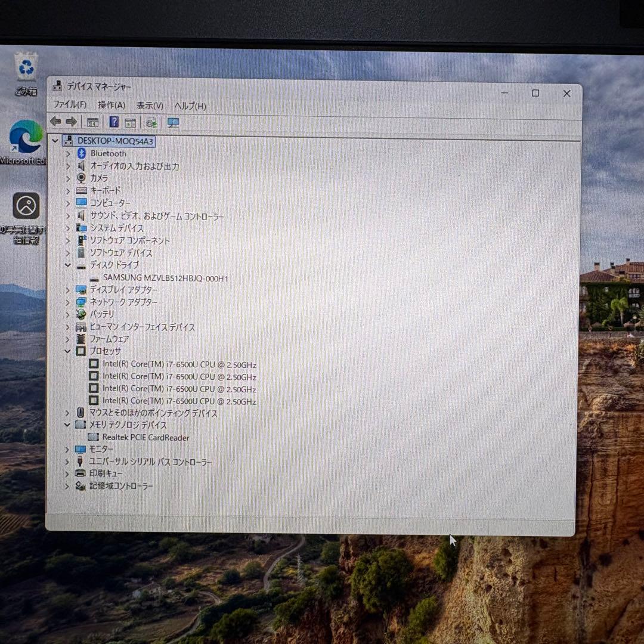
Task: Toggle the console tree toolbar icon
Action: [x=92, y=122]
